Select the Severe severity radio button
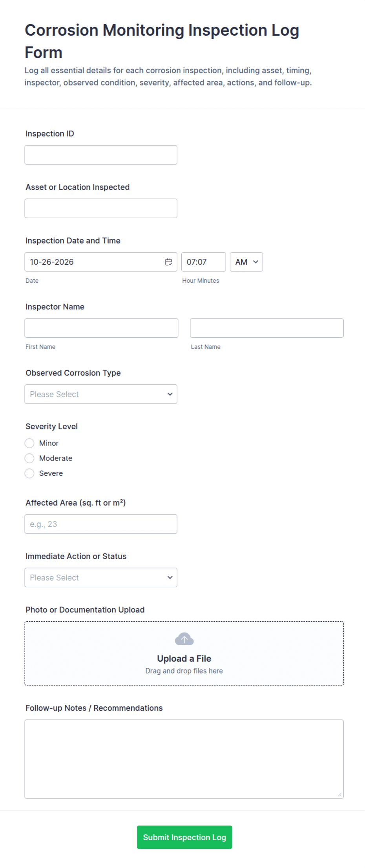Screen dimensions: 365x868 pos(29,473)
